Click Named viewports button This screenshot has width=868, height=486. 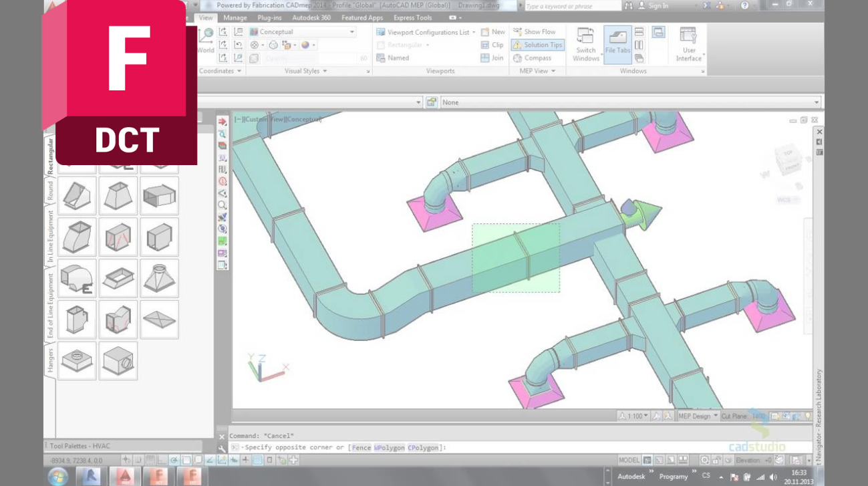[x=393, y=58]
